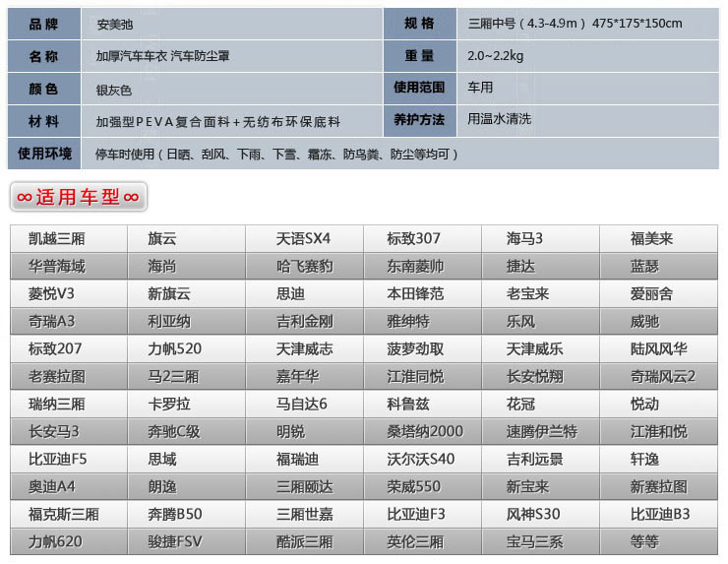
Task: Click the car model cell 爱丽舍
Action: tap(658, 293)
